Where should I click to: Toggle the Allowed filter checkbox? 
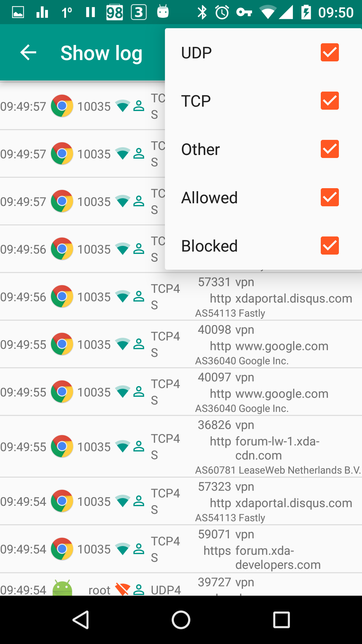point(330,197)
